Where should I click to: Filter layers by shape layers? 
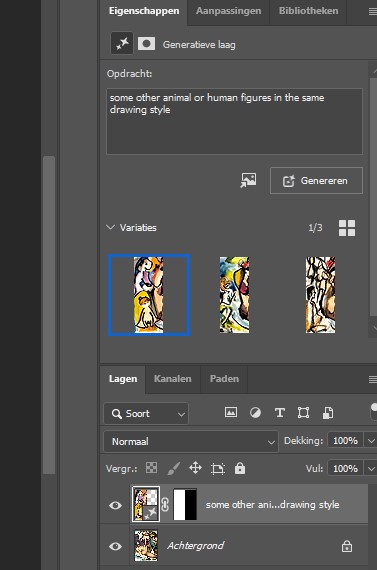pos(304,413)
